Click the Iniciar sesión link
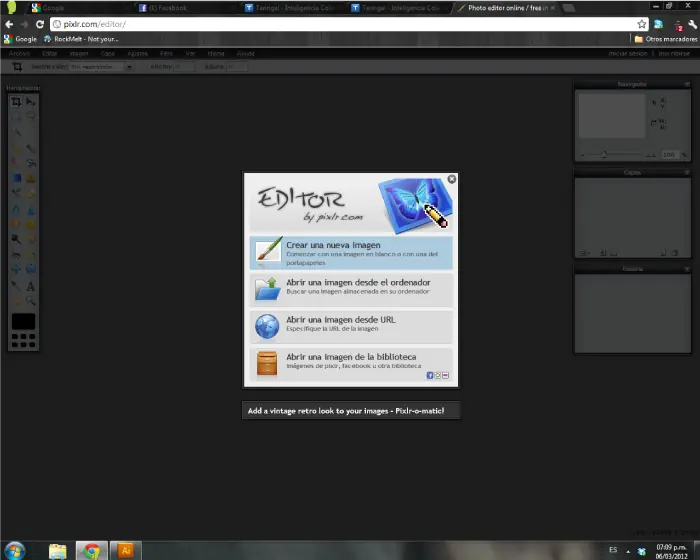Image resolution: width=700 pixels, height=560 pixels. click(x=628, y=54)
